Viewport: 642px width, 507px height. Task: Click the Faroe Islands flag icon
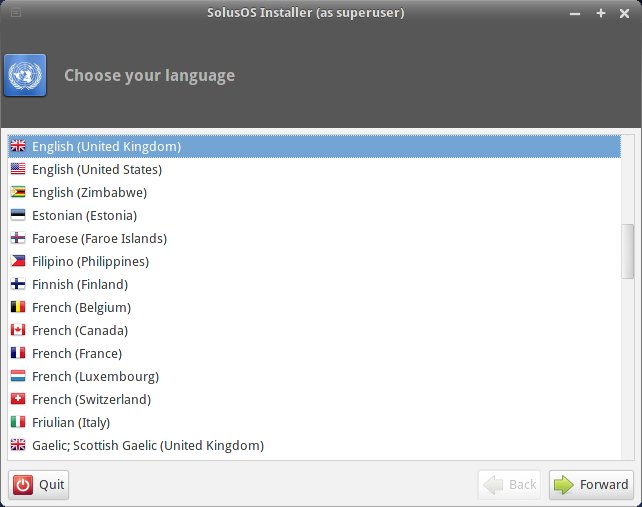pos(18,238)
